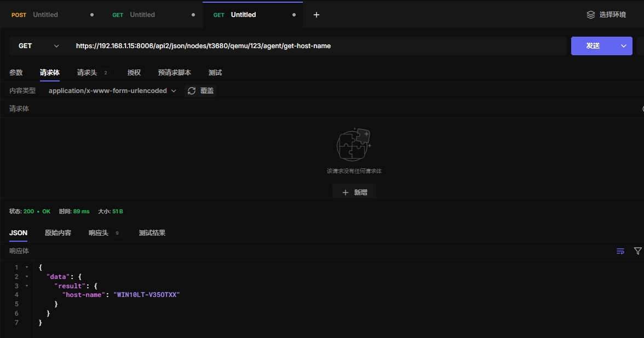644x338 pixels.
Task: Switch to the 请求头 tab
Action: click(87, 73)
